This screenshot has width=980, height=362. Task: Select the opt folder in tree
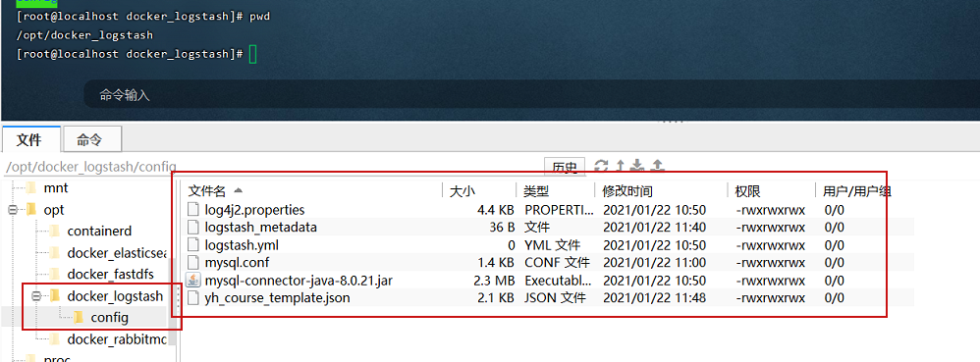point(54,210)
